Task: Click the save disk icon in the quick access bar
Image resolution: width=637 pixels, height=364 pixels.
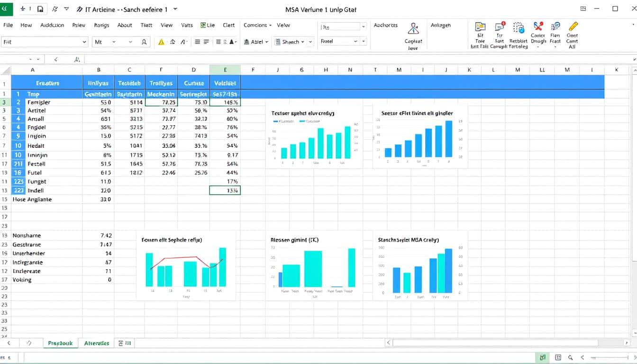Action: click(40, 9)
